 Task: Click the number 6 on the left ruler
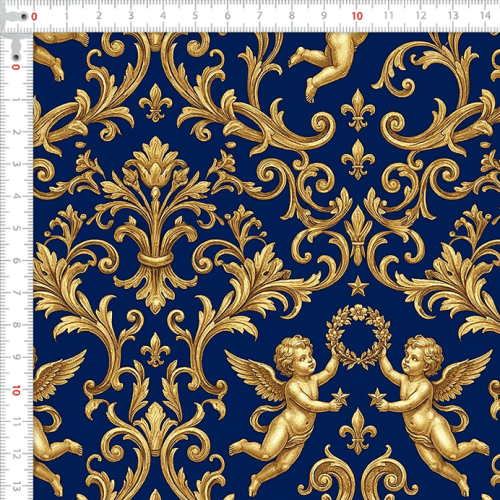click(16, 261)
